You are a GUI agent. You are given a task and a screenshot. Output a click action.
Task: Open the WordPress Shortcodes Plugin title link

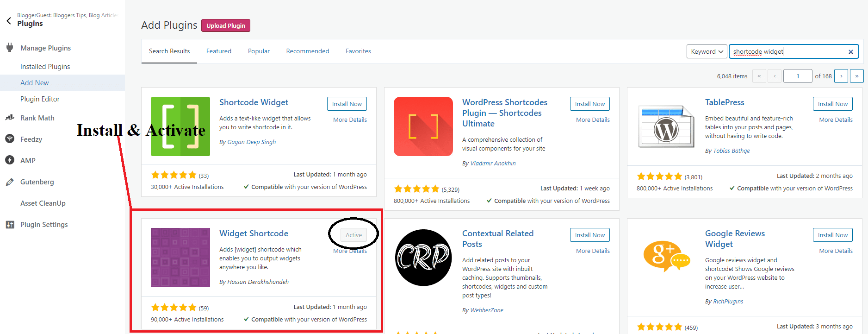click(505, 113)
